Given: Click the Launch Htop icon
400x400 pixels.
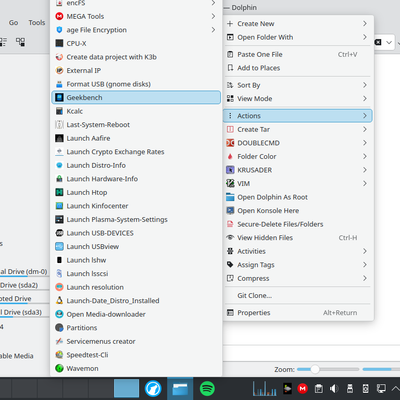Looking at the screenshot, I should tap(59, 192).
